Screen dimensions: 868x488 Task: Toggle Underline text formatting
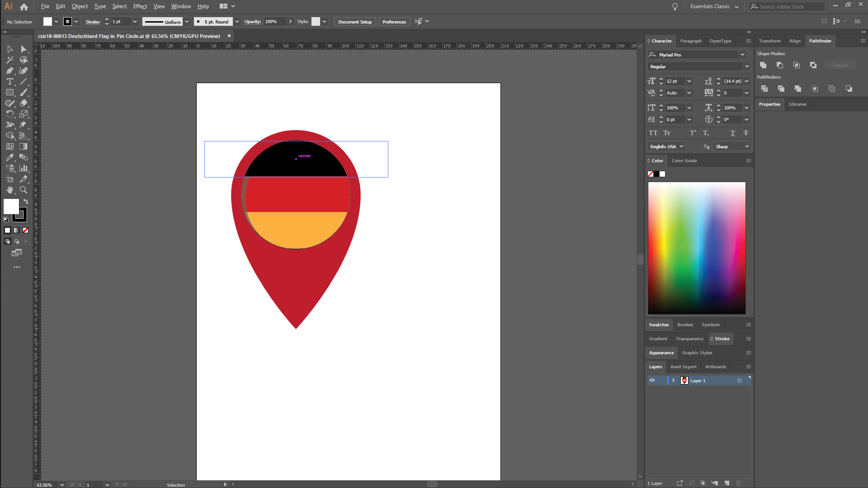(732, 133)
